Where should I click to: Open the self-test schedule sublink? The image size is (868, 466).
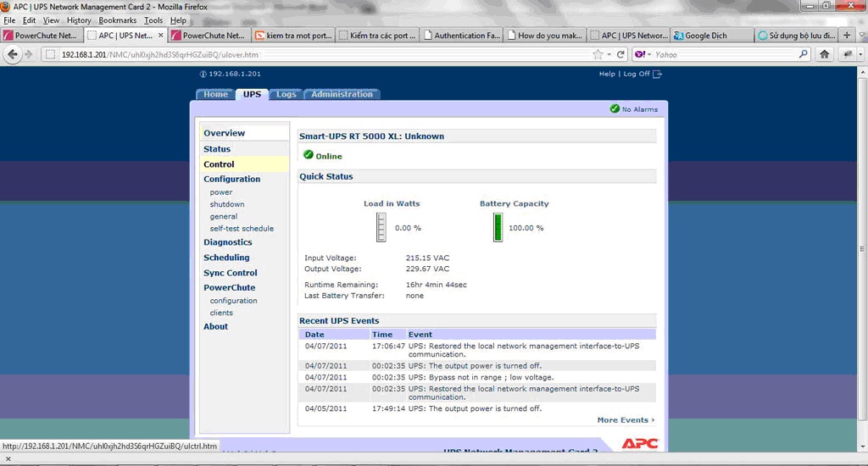point(242,228)
